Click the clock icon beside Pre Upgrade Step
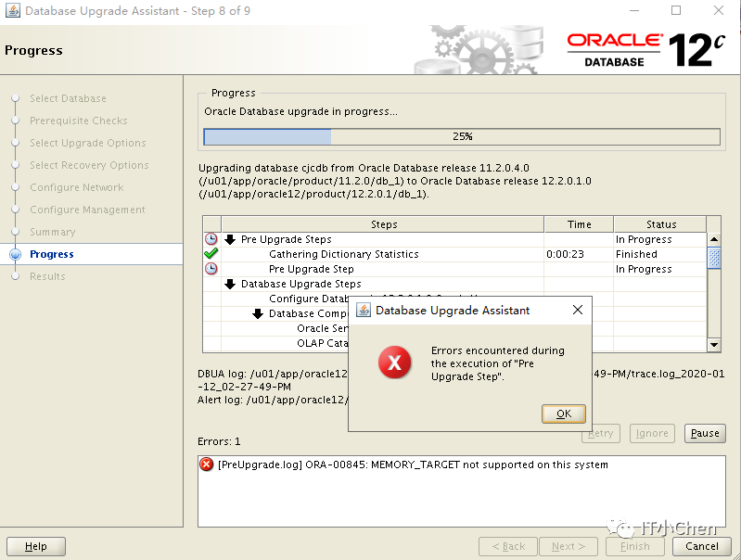Screen dimensions: 741x560 coord(211,269)
